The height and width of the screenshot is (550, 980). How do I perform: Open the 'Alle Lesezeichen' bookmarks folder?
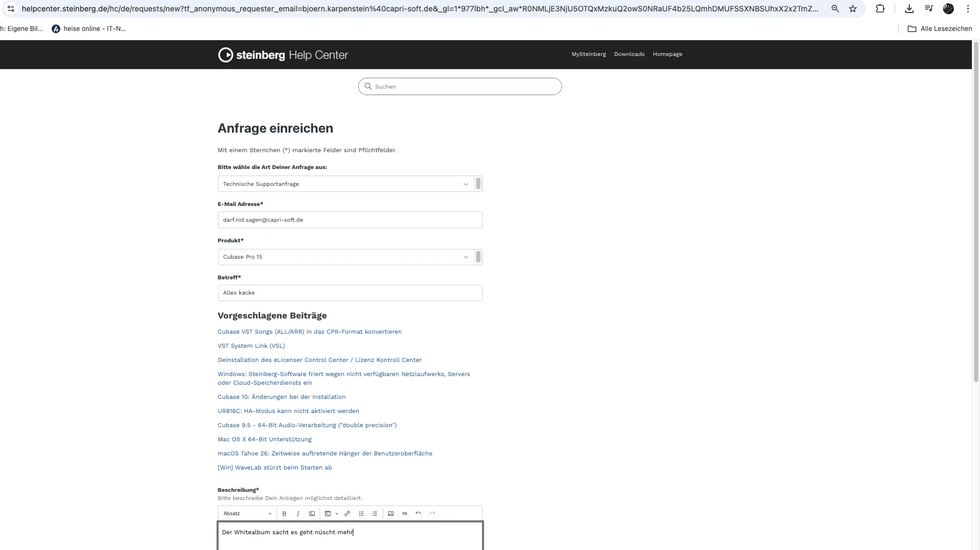click(x=940, y=29)
